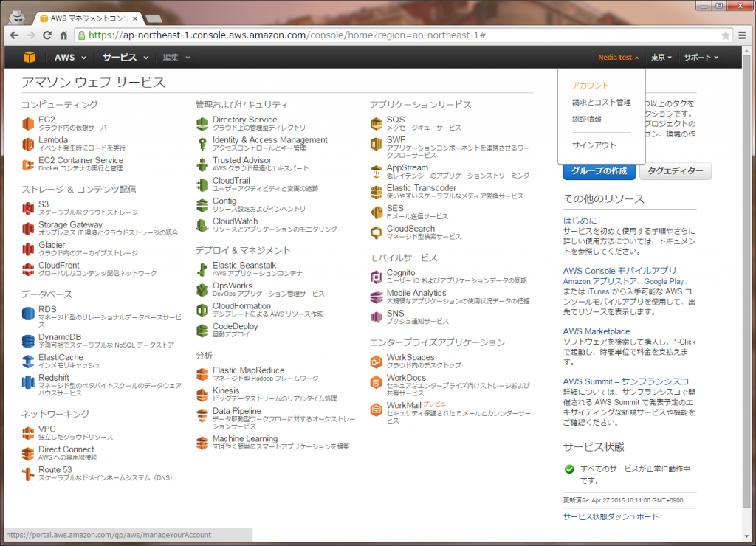Open AWS Summit – サンフランシスコ link
This screenshot has width=756, height=546.
pos(626,381)
